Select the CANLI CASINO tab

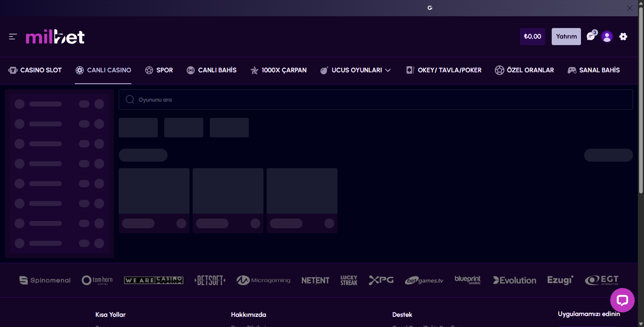[x=103, y=70]
